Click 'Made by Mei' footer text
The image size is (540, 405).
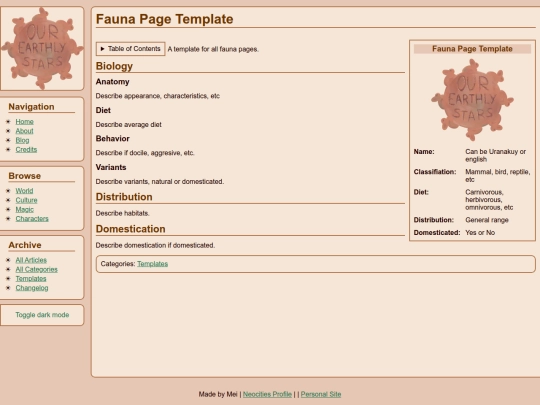pyautogui.click(x=218, y=394)
